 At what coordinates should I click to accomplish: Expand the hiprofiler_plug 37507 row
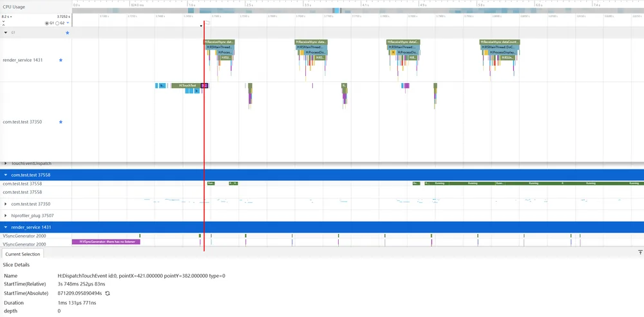coord(5,215)
